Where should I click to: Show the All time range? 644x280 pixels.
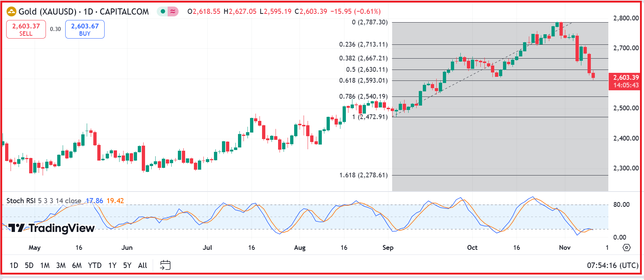[143, 265]
